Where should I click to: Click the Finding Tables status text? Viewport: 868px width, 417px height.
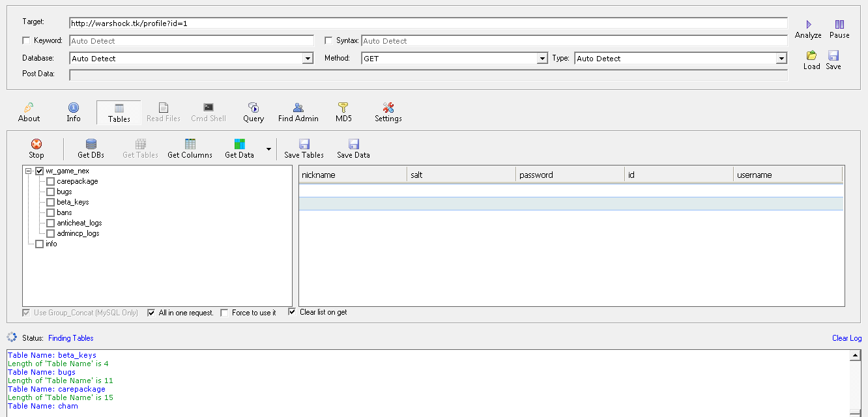point(70,338)
